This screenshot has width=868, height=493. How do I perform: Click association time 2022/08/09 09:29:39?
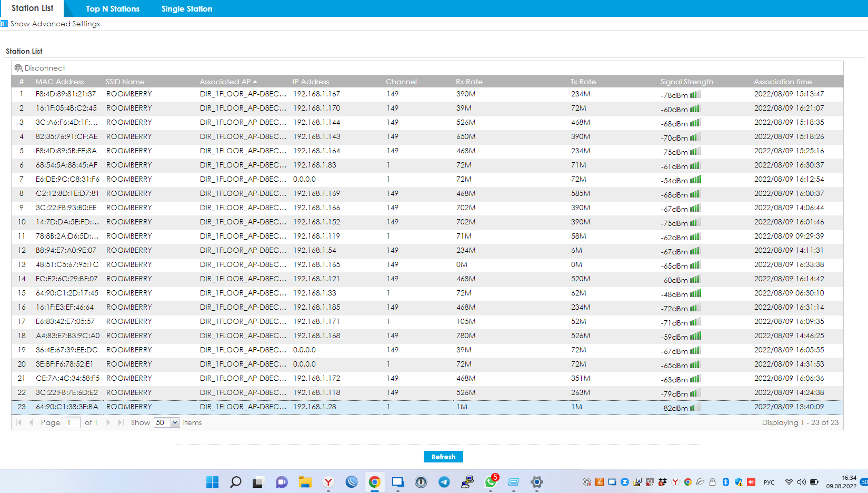pyautogui.click(x=789, y=236)
